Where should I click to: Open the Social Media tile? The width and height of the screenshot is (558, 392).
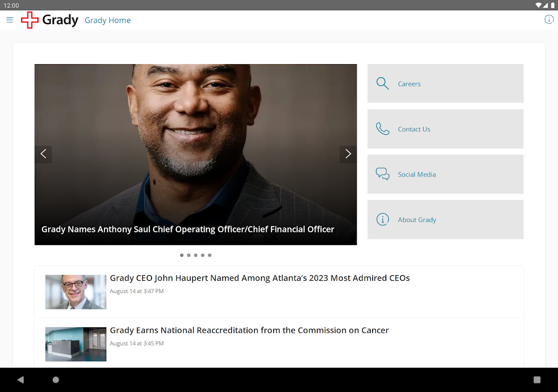point(445,174)
